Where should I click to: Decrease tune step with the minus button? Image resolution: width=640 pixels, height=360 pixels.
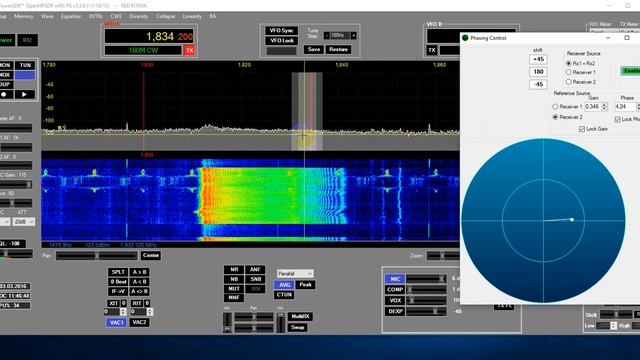pos(326,36)
